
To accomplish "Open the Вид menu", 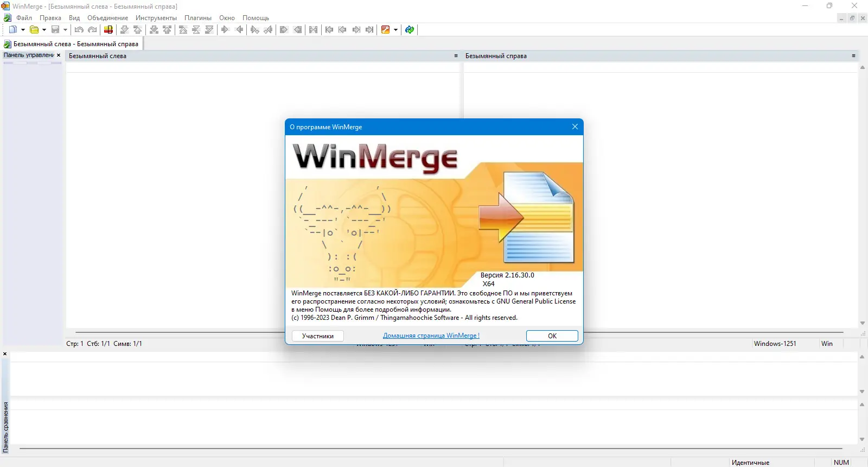I will click(x=74, y=18).
